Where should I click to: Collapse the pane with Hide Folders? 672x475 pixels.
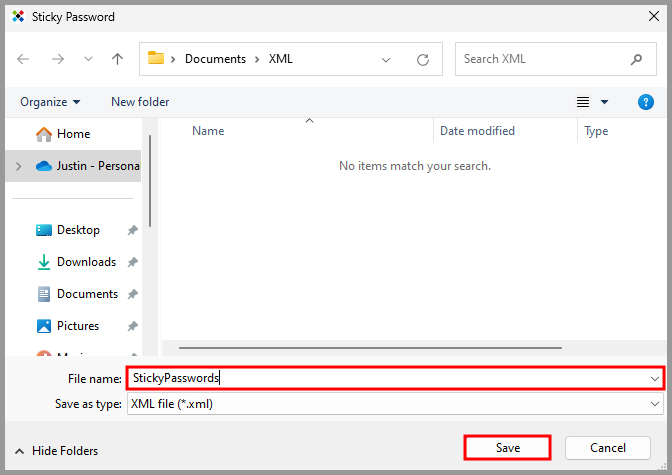56,451
